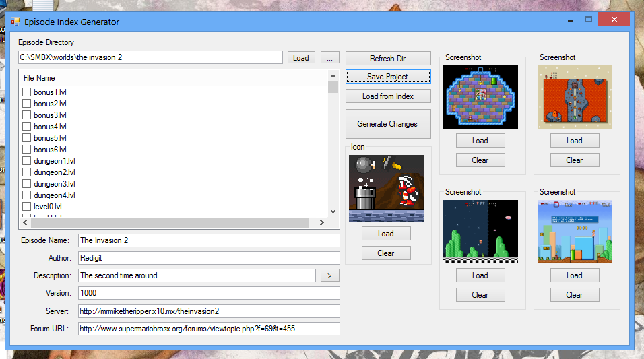Click the night sky level screenshot thumbnail
Image resolution: width=644 pixels, height=359 pixels.
[x=480, y=232]
